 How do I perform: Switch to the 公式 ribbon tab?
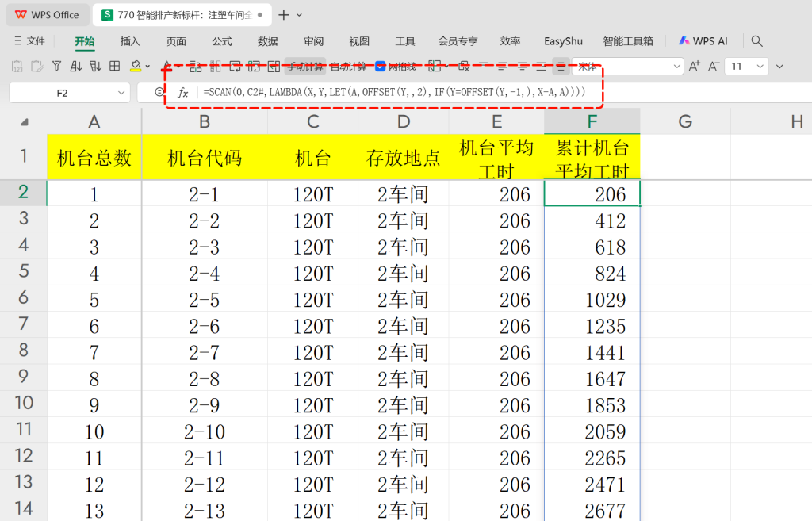point(222,41)
